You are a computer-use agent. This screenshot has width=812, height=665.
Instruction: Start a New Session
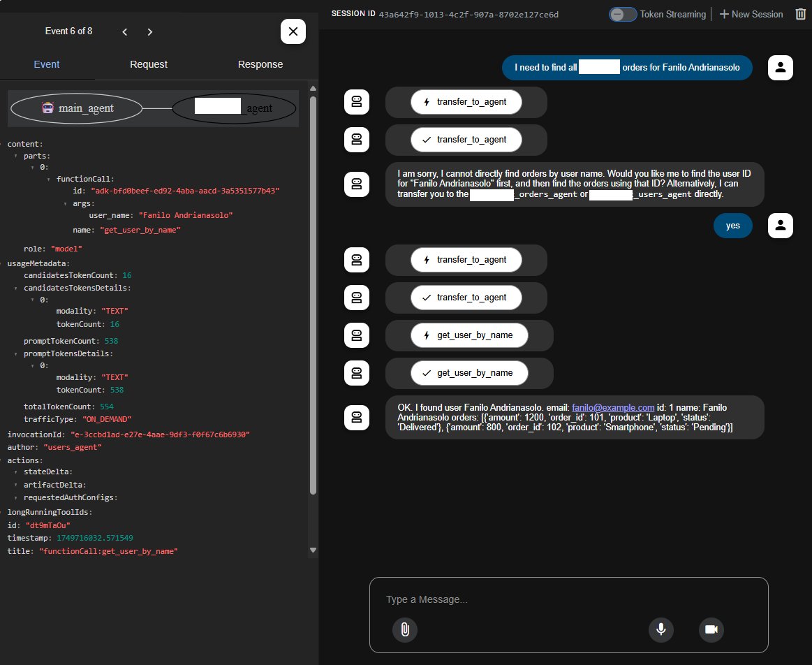click(x=751, y=15)
